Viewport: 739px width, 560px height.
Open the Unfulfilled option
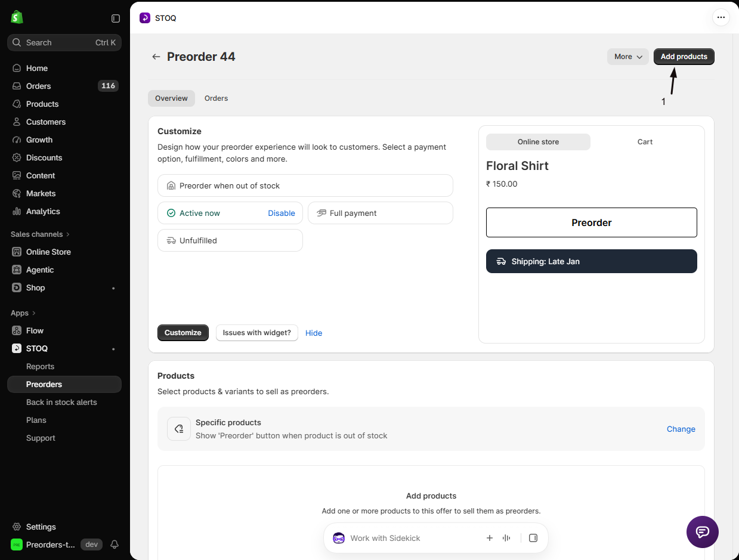[230, 240]
